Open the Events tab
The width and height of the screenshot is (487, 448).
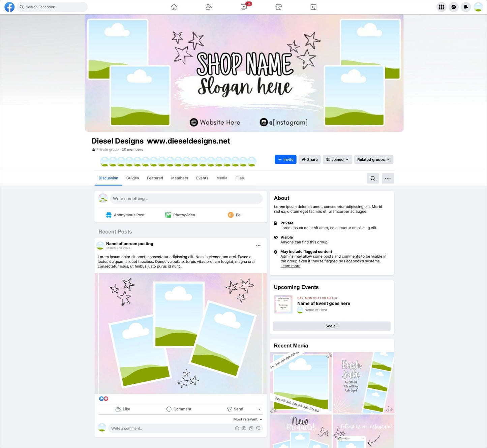pyautogui.click(x=202, y=178)
